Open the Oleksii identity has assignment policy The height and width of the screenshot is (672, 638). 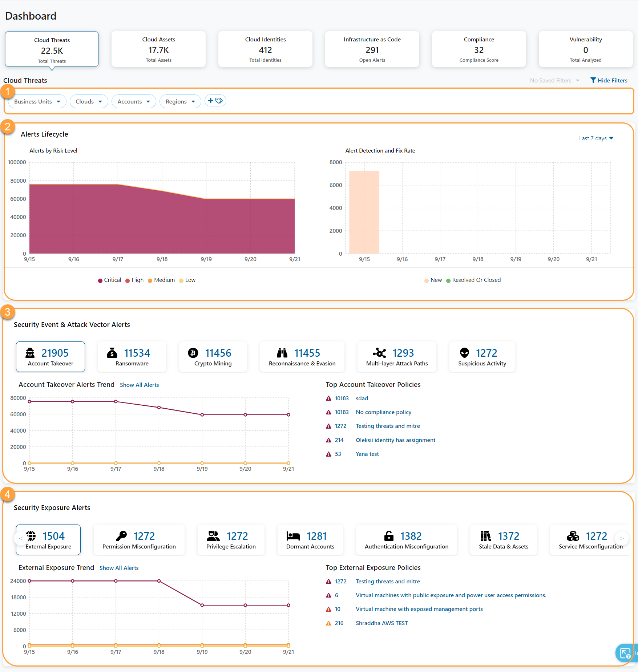(395, 440)
